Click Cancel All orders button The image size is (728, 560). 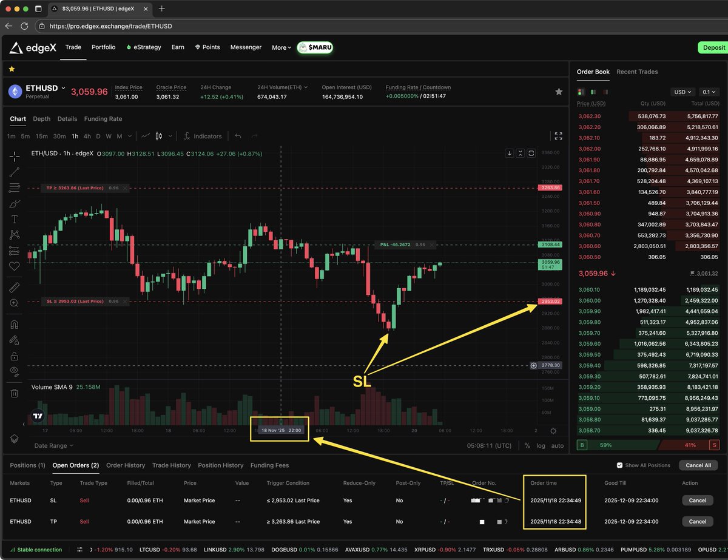pos(698,465)
